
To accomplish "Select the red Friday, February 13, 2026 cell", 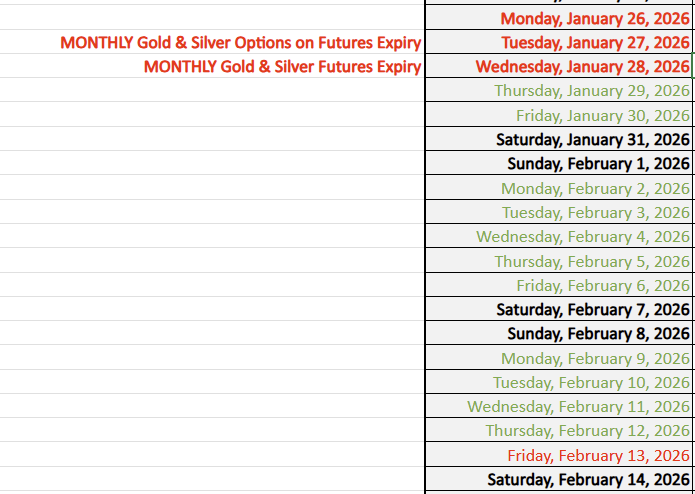I will click(x=598, y=455).
